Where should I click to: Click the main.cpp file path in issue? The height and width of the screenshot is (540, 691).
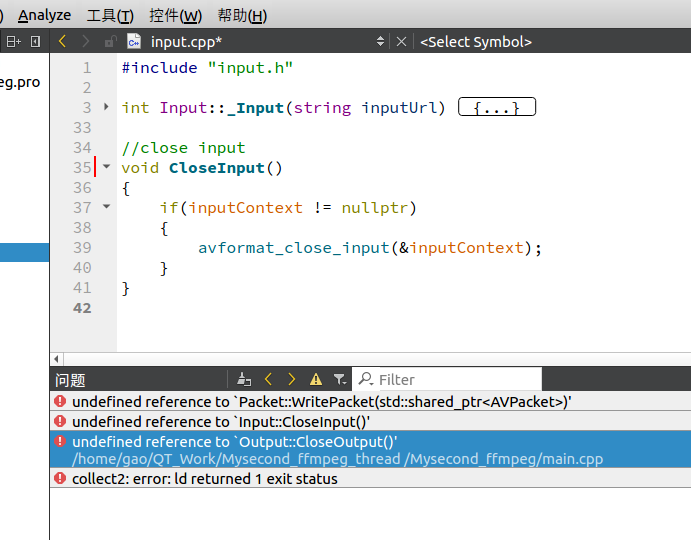point(338,459)
